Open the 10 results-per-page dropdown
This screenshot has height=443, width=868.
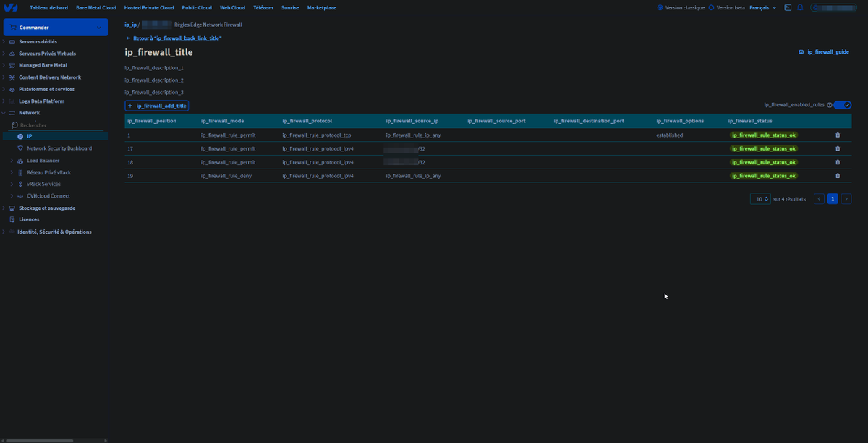[760, 198]
